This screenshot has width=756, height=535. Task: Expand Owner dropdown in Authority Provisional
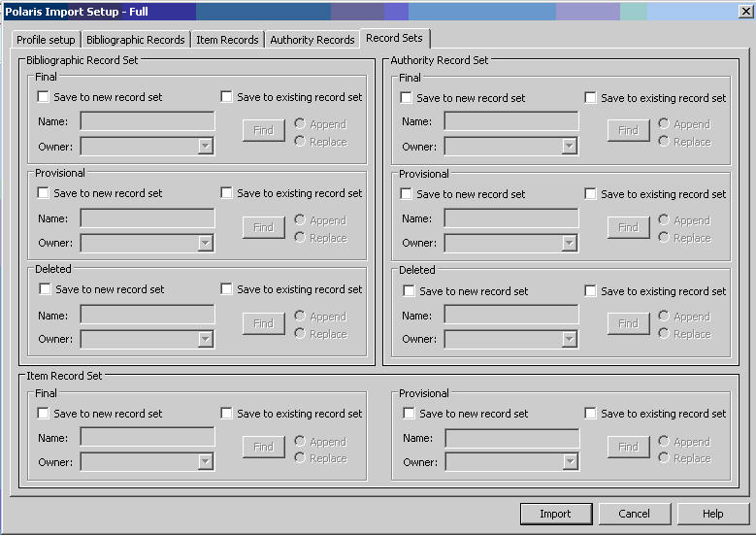tap(570, 243)
